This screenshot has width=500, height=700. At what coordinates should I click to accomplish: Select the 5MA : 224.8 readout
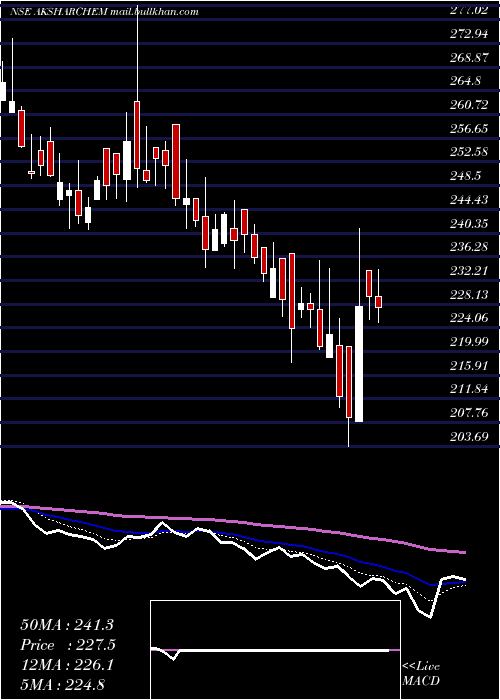pyautogui.click(x=62, y=684)
